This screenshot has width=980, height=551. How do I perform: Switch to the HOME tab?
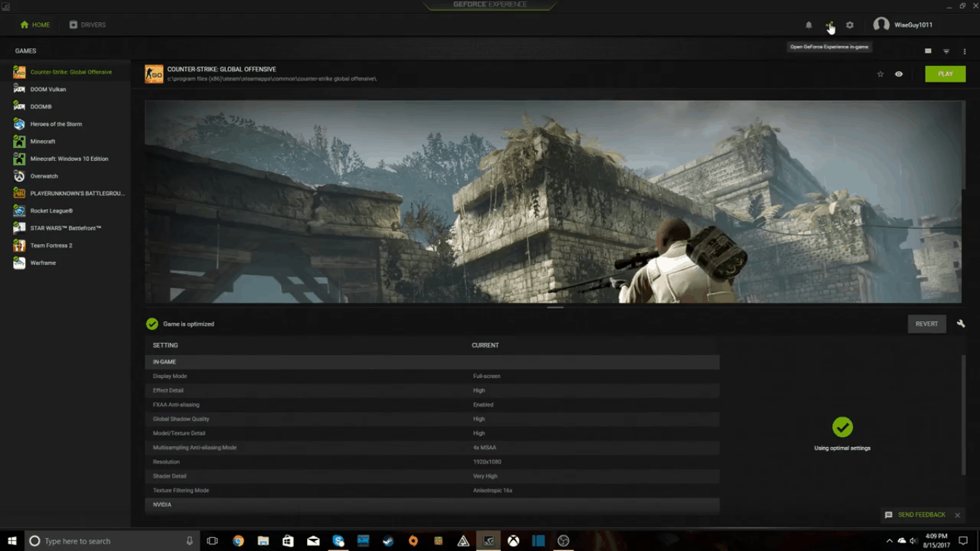click(35, 25)
